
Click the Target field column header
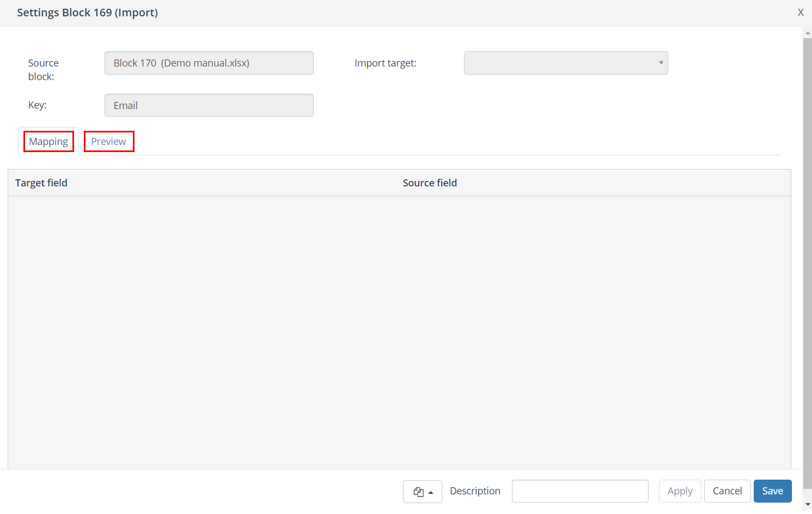coord(41,183)
